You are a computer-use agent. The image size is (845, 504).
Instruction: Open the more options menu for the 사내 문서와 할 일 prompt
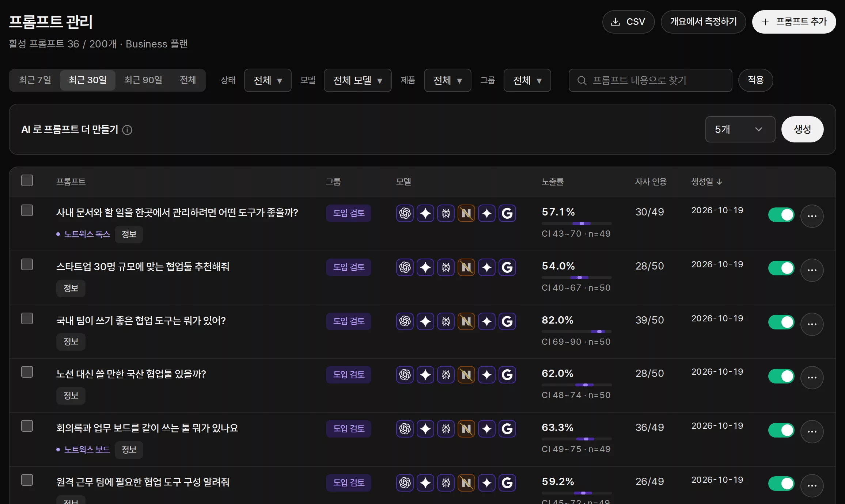click(x=812, y=216)
